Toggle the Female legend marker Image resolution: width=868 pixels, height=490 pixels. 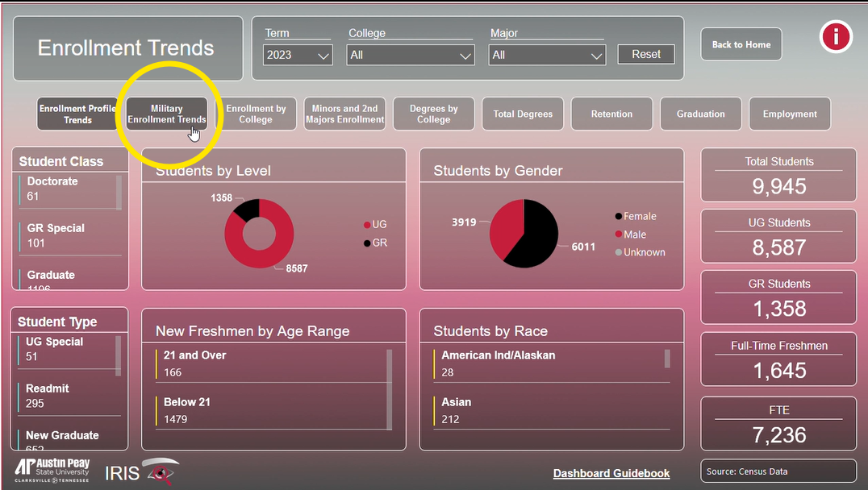click(x=619, y=216)
